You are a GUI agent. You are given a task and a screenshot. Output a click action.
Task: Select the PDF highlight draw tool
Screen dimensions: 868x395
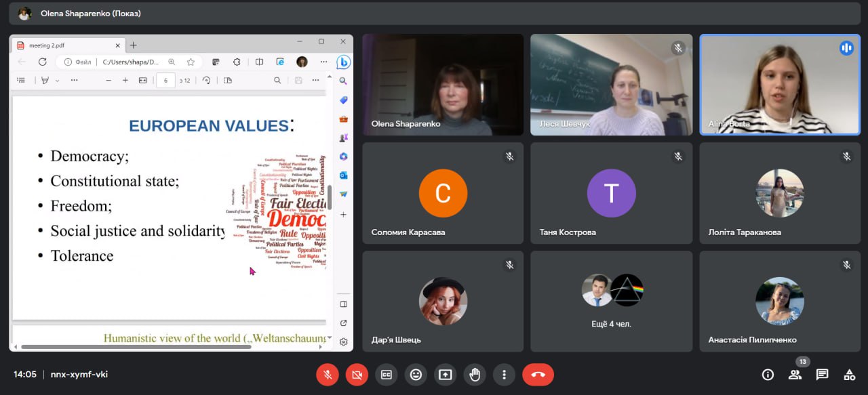45,80
